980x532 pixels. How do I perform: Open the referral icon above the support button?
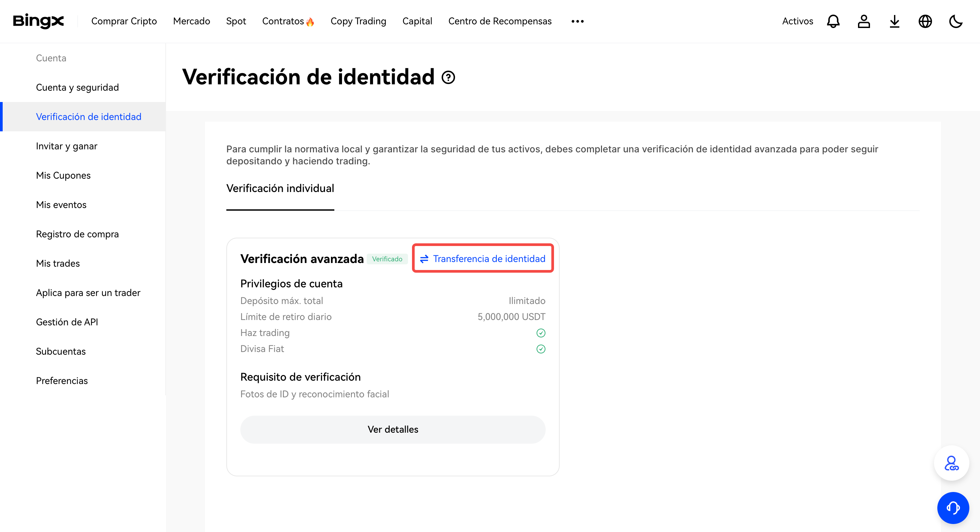click(951, 463)
